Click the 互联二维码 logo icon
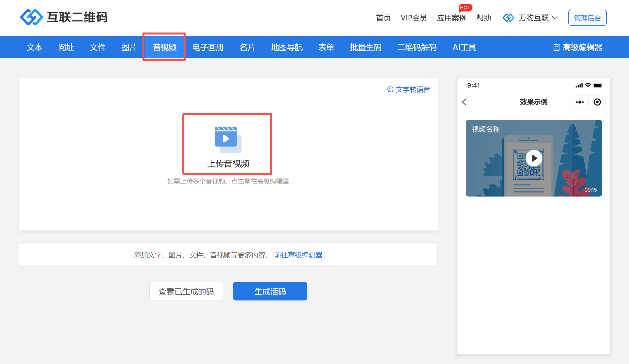The width and height of the screenshot is (629, 364). point(32,17)
